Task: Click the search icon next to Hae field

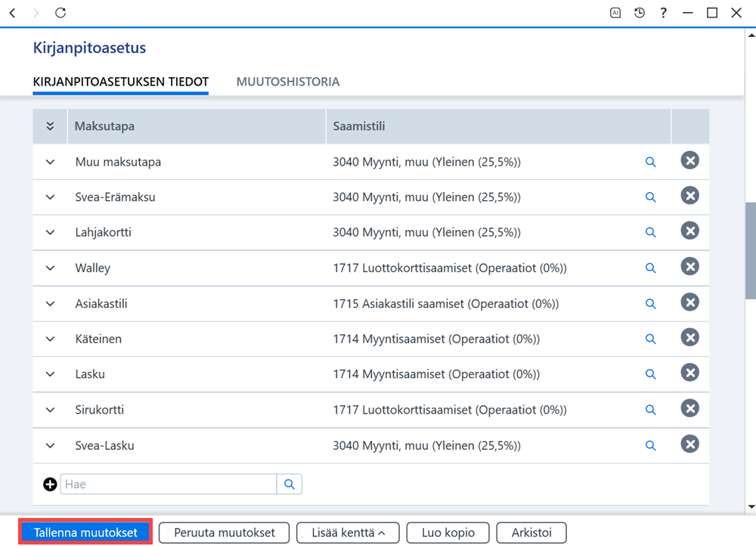Action: 290,484
